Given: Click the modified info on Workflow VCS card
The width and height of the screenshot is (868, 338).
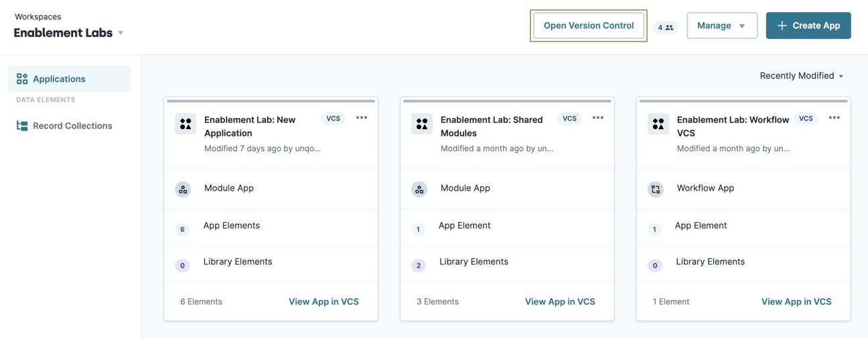Looking at the screenshot, I should pos(733,149).
